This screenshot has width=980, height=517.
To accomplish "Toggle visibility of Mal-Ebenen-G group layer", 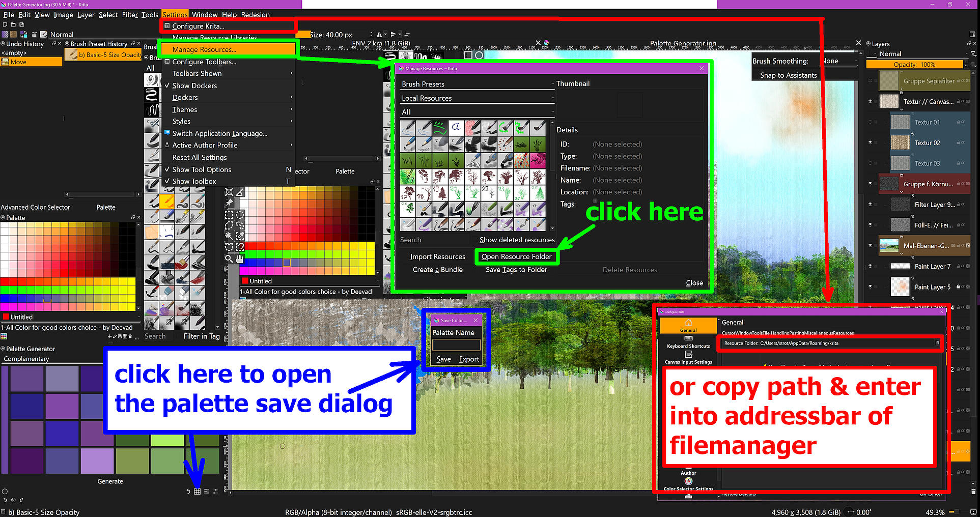I will point(870,245).
